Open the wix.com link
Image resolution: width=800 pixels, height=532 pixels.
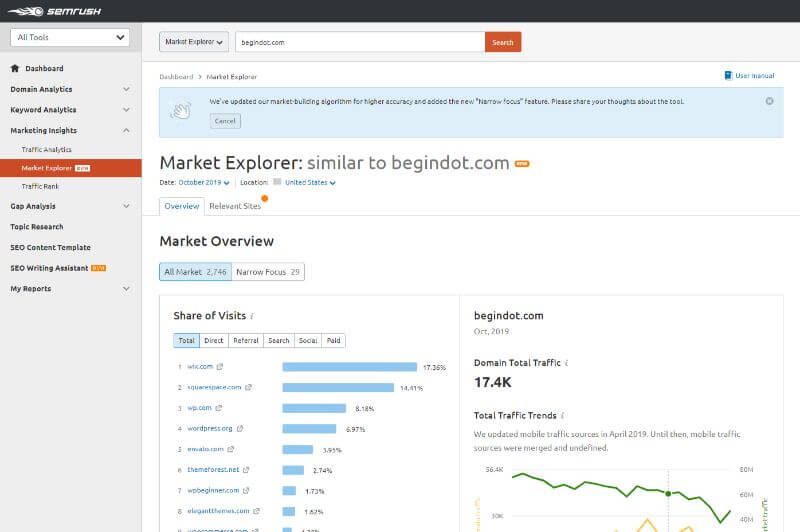click(200, 367)
